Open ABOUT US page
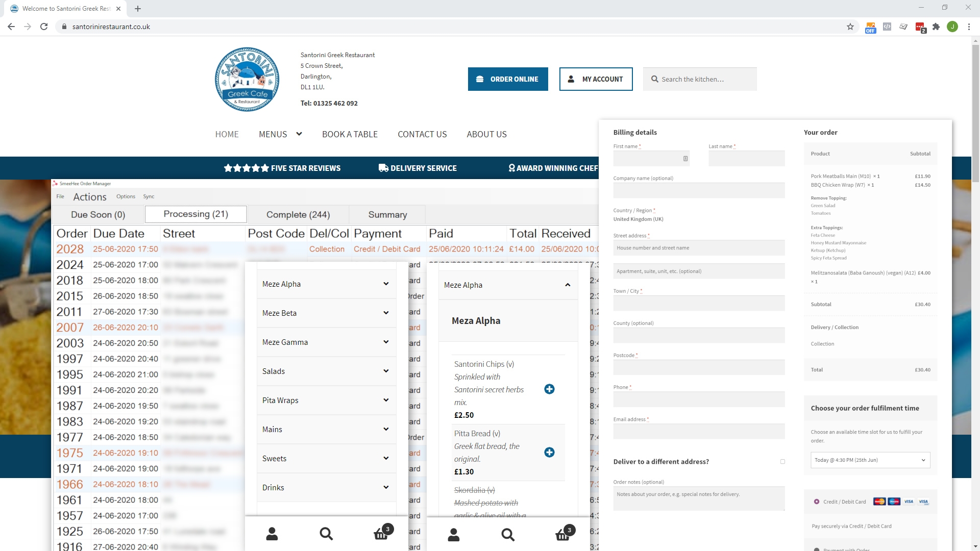Screen dimensions: 980x551 (x=486, y=134)
